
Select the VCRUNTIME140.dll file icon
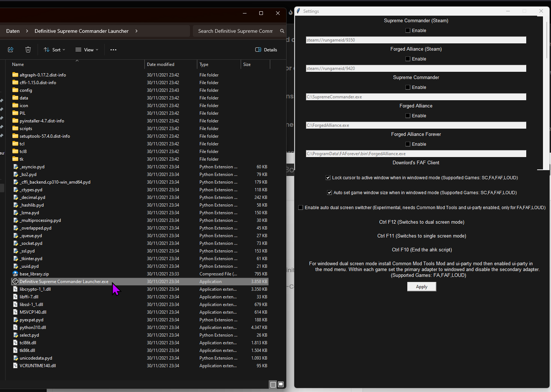click(15, 365)
